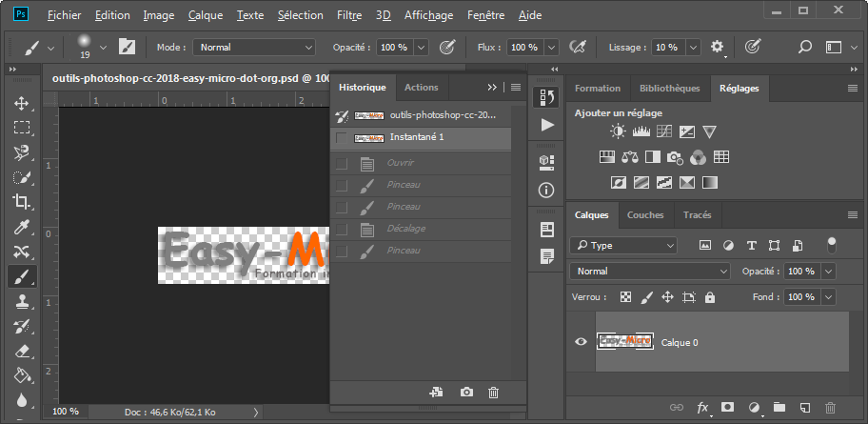Select the Lasso tool
The height and width of the screenshot is (424, 868).
pos(22,151)
